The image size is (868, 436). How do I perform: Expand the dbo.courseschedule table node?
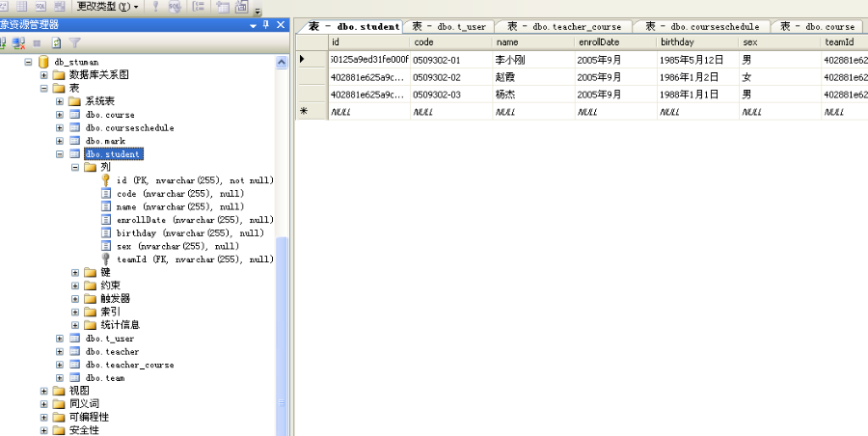59,128
